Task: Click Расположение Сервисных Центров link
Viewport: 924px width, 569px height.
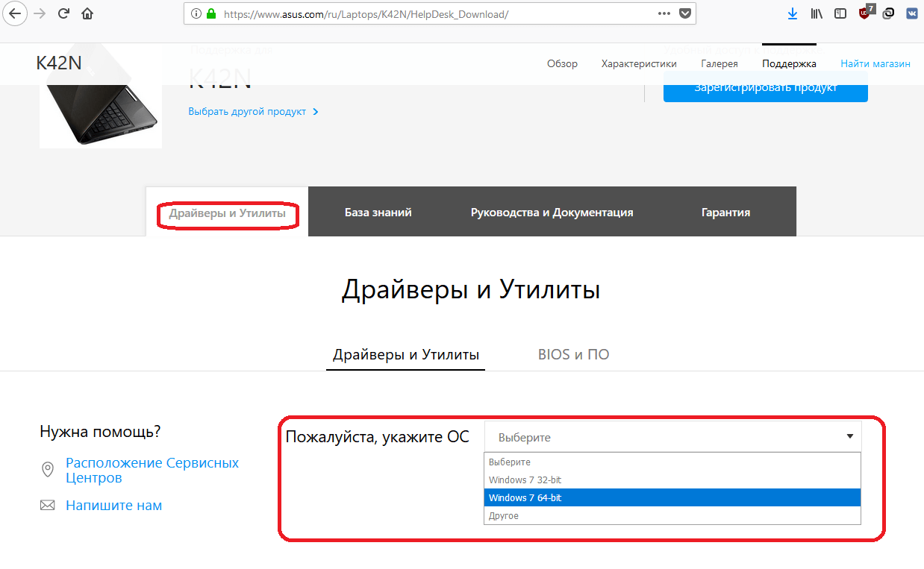Action: point(152,470)
